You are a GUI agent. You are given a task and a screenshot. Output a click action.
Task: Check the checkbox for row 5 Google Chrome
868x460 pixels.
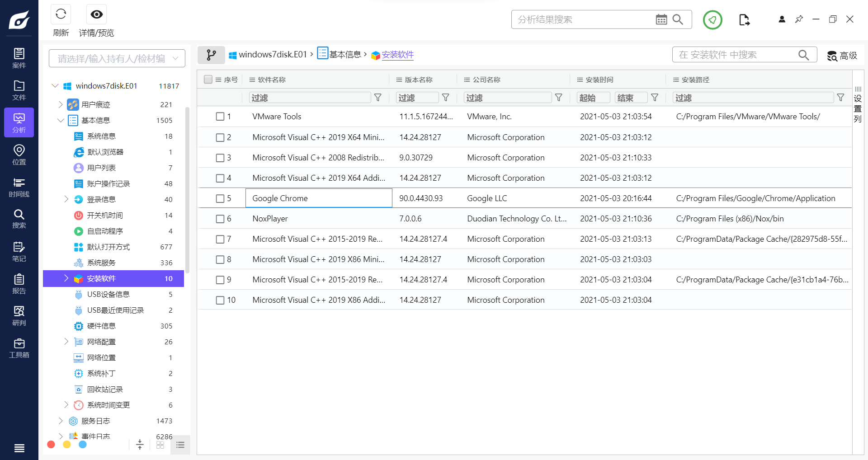[220, 198]
